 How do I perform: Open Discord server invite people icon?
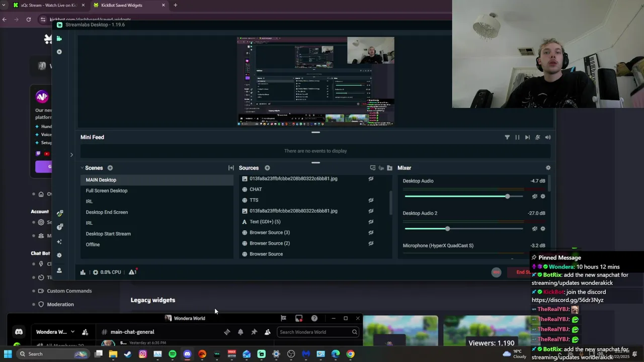click(x=85, y=332)
